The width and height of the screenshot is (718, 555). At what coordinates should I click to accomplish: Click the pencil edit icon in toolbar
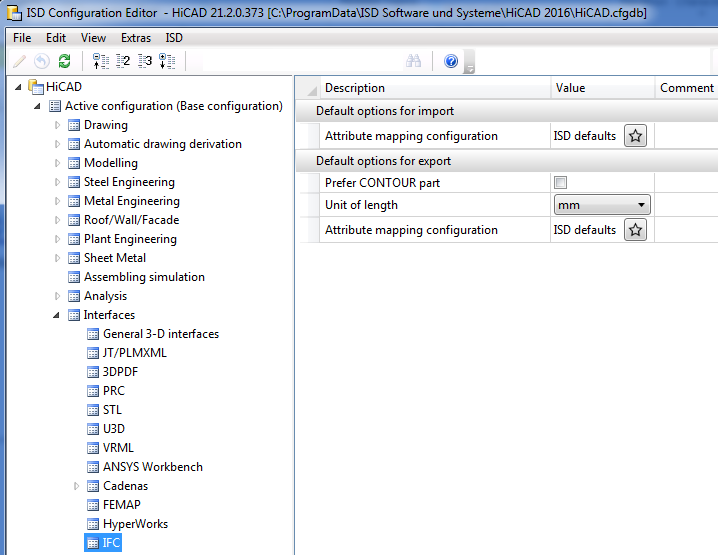(x=20, y=61)
